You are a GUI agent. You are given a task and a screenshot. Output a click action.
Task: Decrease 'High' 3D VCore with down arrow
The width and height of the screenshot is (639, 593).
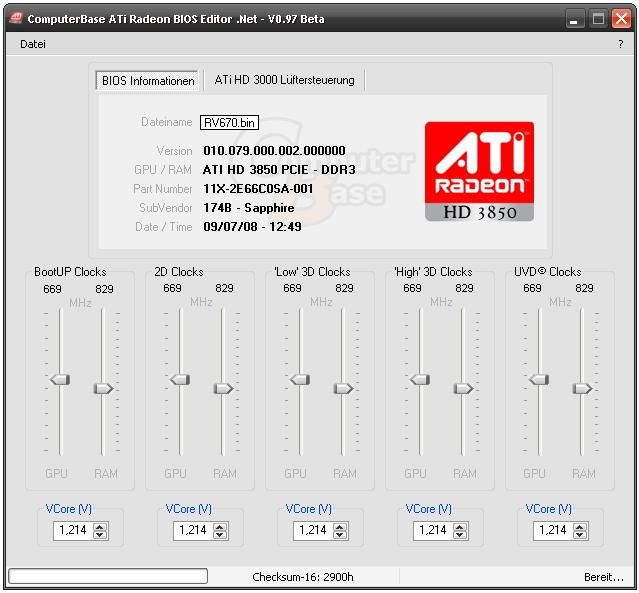coord(460,535)
